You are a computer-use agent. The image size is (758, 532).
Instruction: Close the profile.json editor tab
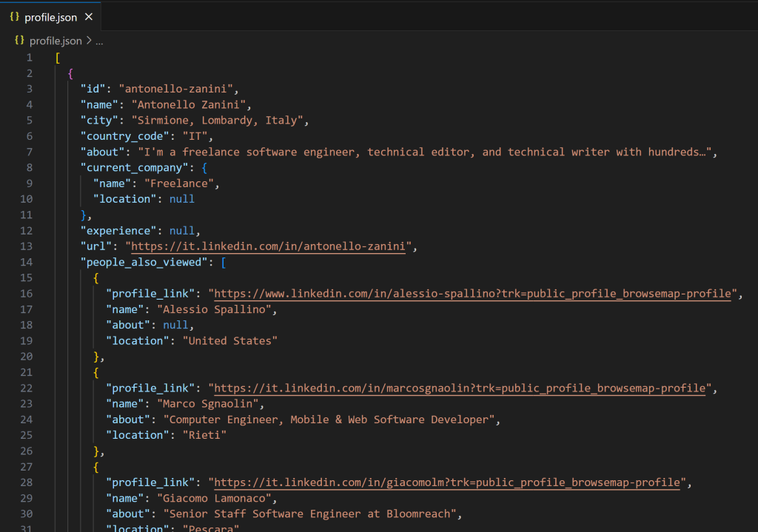point(90,16)
